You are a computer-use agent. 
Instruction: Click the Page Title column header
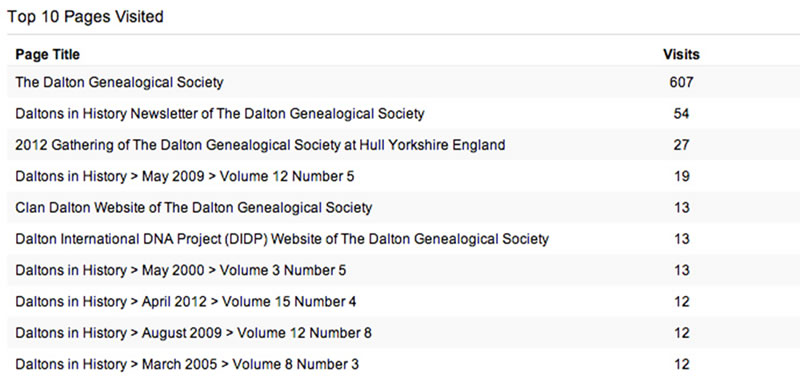click(47, 55)
